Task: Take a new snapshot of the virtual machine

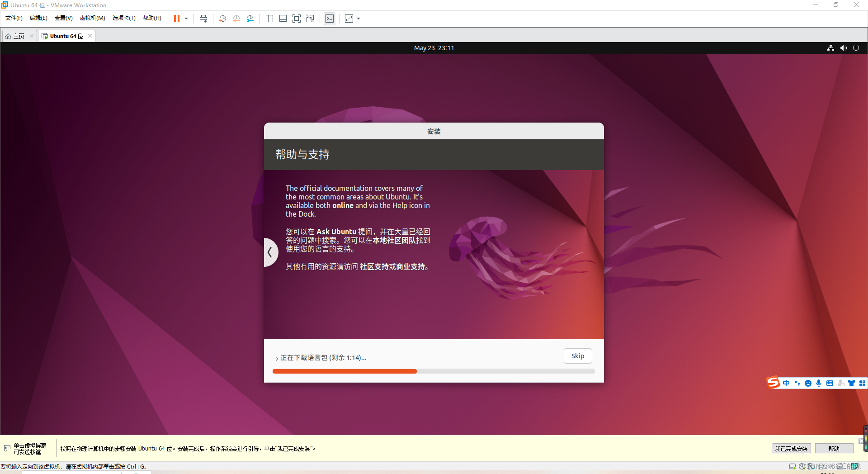Action: point(222,19)
